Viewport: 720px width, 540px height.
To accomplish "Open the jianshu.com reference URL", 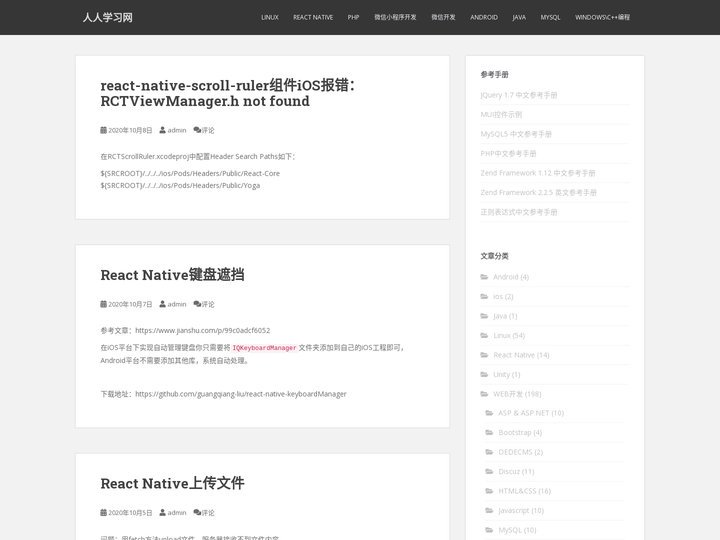I will pos(202,331).
